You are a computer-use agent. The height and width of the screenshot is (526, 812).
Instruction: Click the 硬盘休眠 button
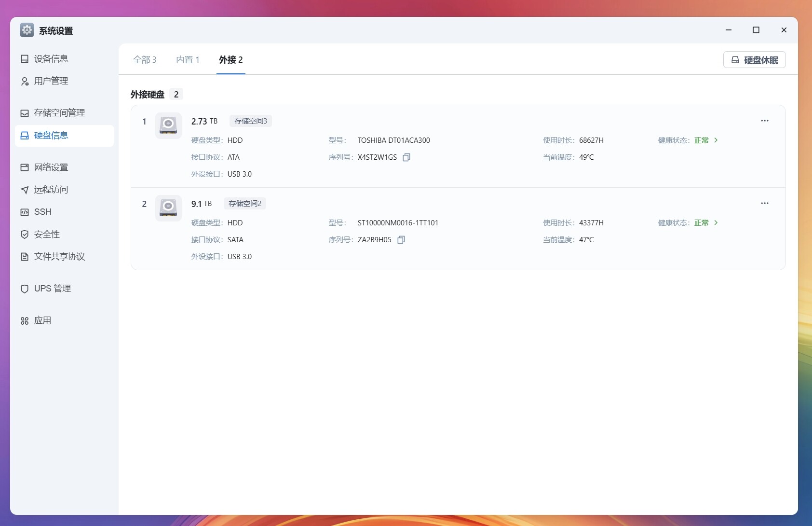[x=755, y=60]
